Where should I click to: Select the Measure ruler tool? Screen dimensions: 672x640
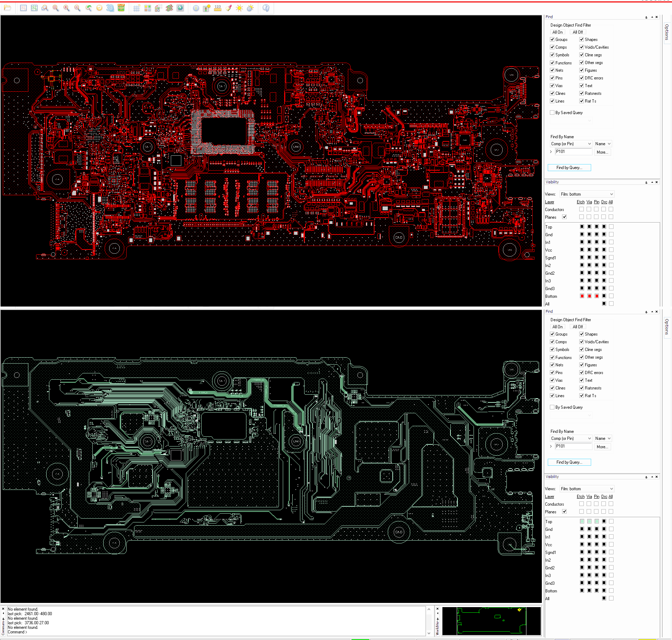(218, 8)
